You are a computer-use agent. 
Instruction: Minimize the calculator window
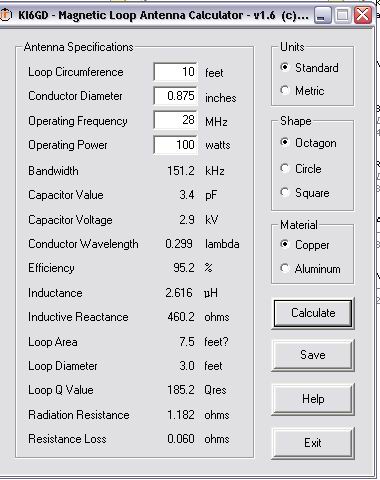tap(322, 15)
